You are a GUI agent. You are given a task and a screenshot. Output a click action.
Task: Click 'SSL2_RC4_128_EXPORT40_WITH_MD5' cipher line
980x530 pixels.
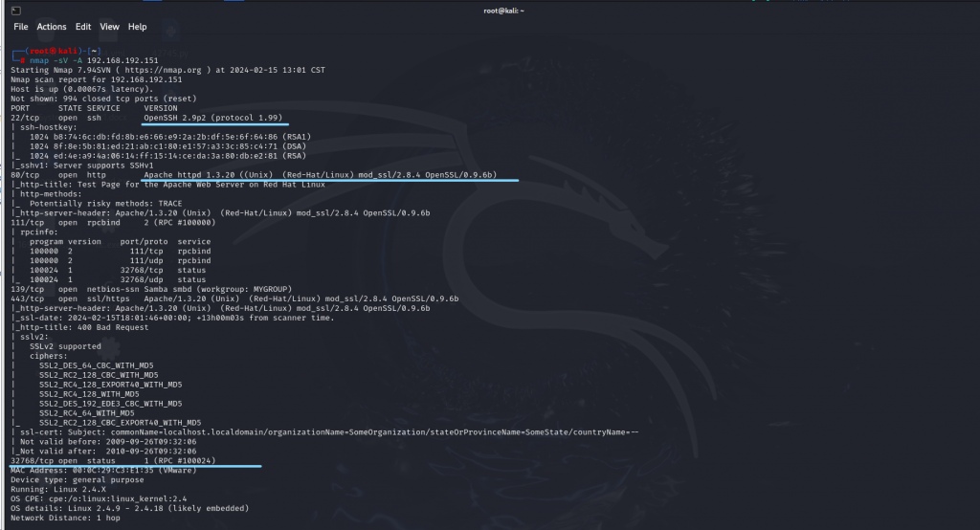111,385
